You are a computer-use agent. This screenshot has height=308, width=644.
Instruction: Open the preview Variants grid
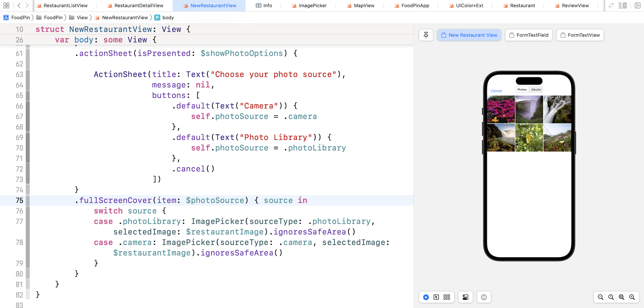click(x=447, y=297)
